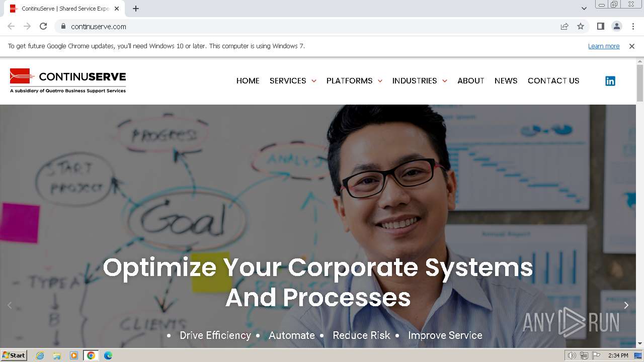Open the Industries menu item
Screen dimensions: 644x362
(415, 81)
